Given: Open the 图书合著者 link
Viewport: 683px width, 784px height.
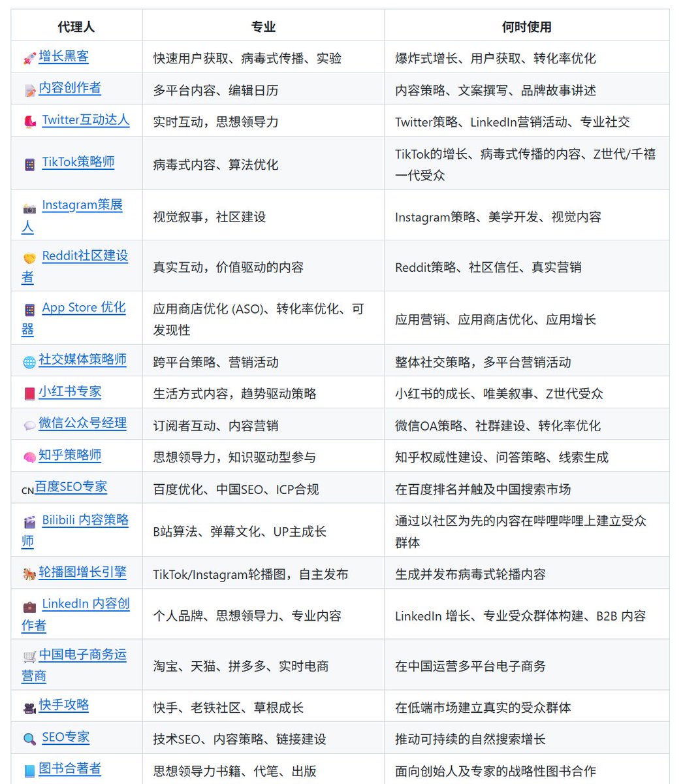Looking at the screenshot, I should (70, 768).
